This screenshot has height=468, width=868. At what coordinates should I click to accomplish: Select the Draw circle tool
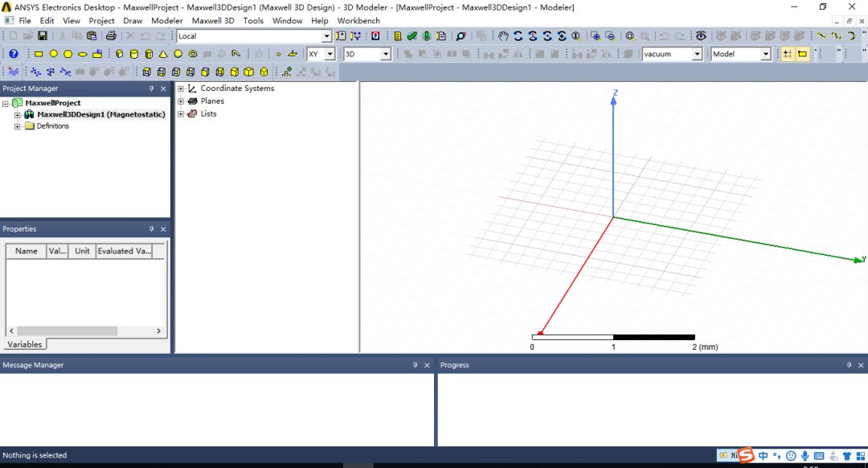53,54
